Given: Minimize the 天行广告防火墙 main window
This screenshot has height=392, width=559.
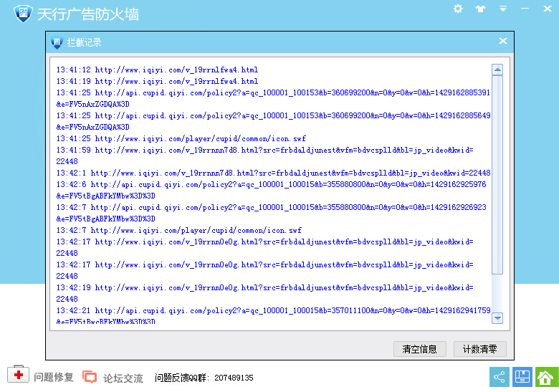Looking at the screenshot, I should tap(525, 8).
